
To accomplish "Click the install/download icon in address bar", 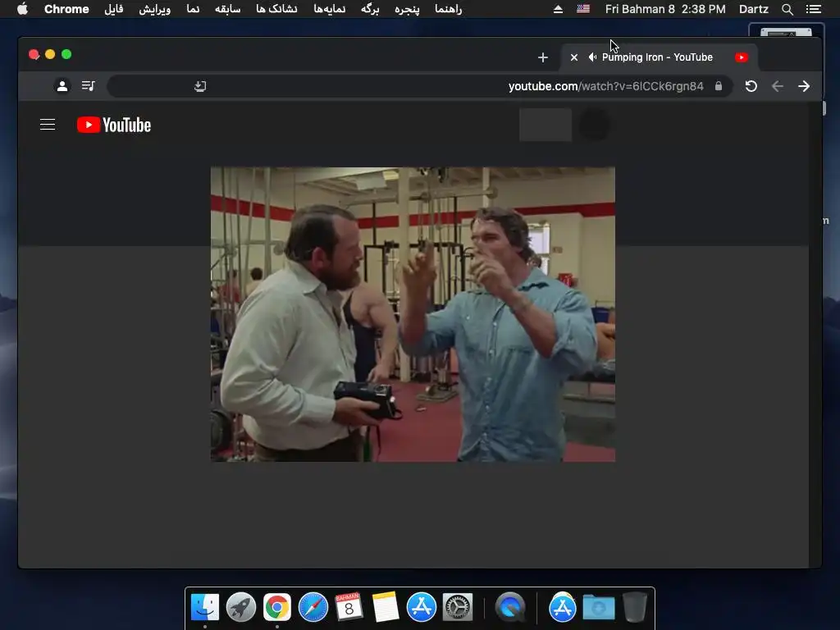I will (x=200, y=86).
